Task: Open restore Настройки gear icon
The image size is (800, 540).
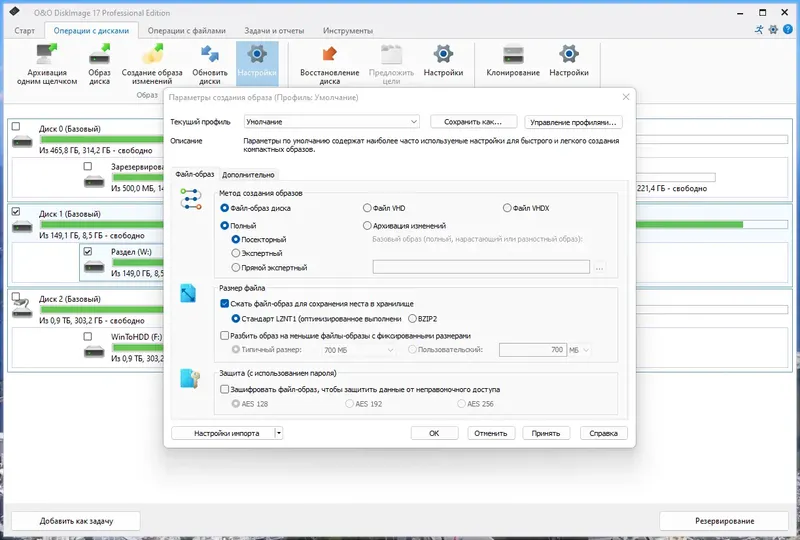Action: click(443, 54)
